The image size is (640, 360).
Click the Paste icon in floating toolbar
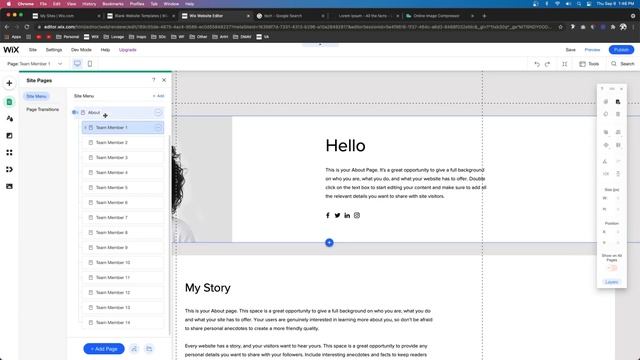[618, 102]
